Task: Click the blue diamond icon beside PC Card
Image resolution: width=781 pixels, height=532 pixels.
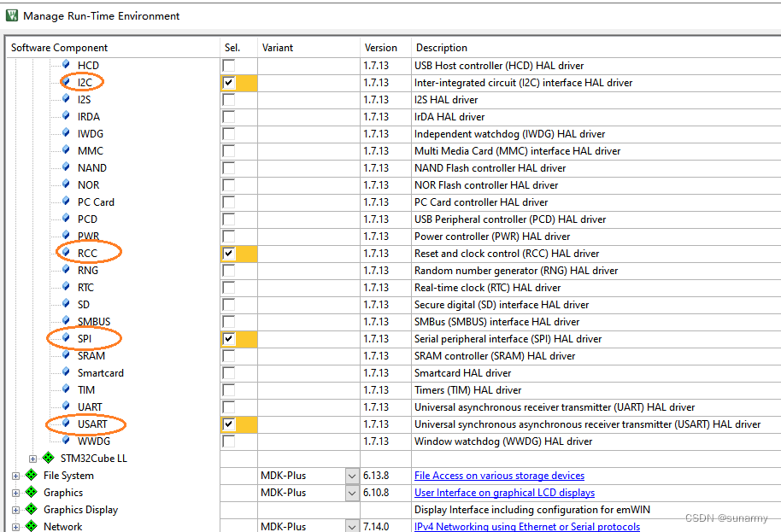Action: click(66, 201)
